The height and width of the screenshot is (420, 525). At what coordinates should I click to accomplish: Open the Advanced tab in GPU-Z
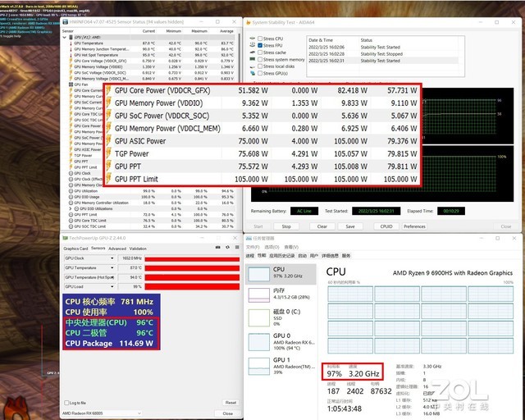coord(117,249)
